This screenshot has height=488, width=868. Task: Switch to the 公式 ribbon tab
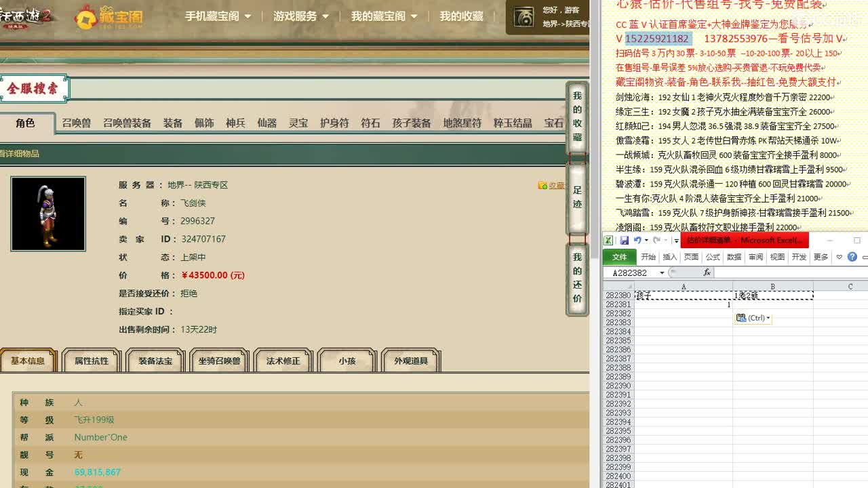click(x=713, y=257)
